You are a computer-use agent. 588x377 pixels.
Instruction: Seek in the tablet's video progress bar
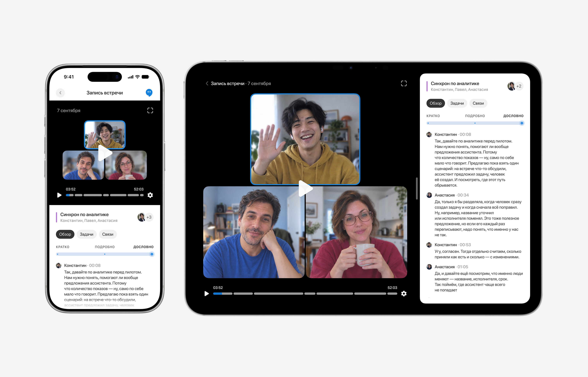pos(305,294)
